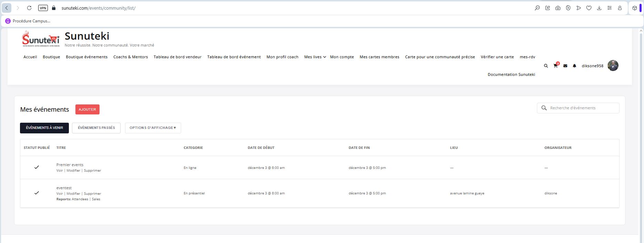
Task: Click Modifier link for Premier events
Action: [x=73, y=171]
